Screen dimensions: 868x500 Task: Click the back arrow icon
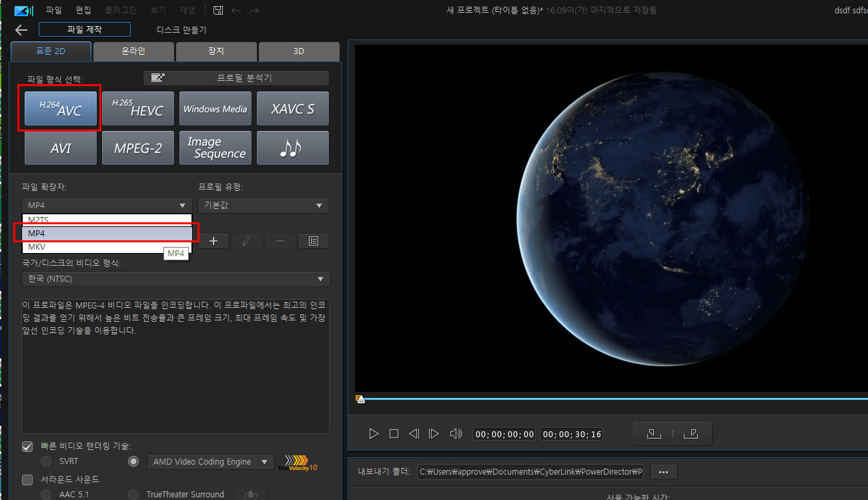[21, 30]
